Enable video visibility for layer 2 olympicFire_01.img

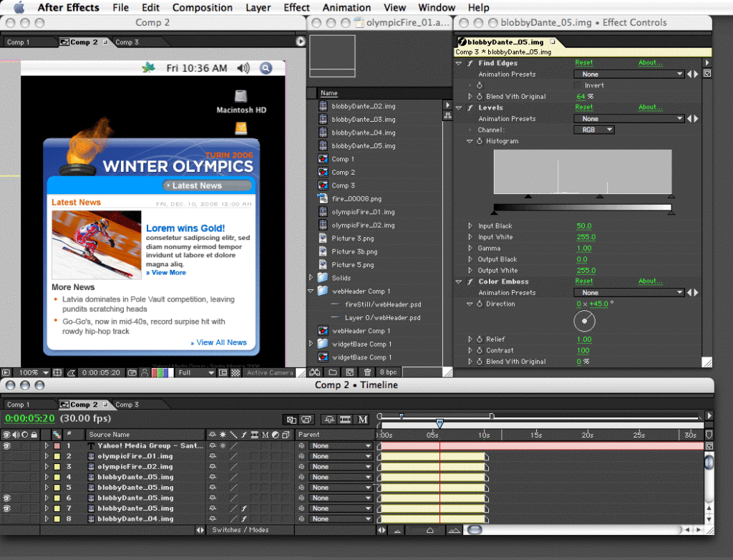(x=6, y=456)
